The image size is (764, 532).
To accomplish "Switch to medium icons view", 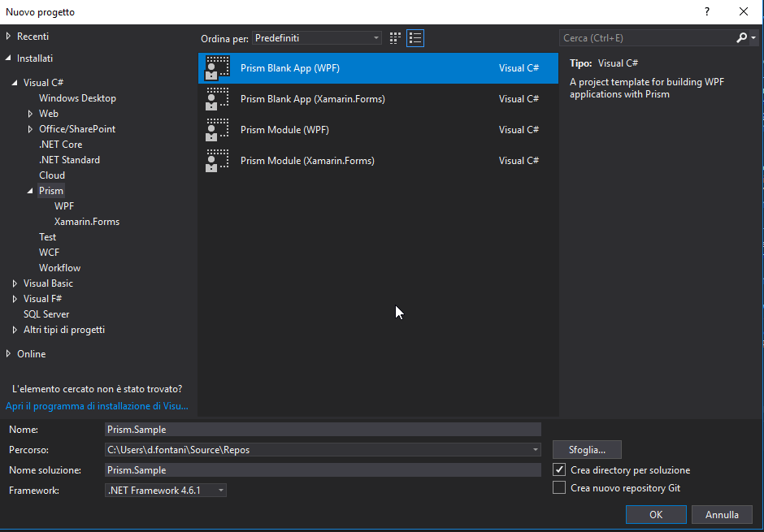I will point(394,37).
